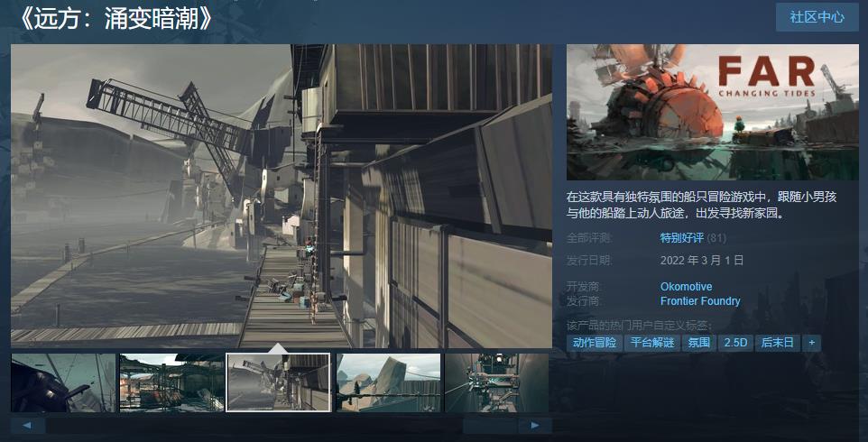Select the 2.5D tag
Viewport: 868px width, 442px height.
(735, 343)
